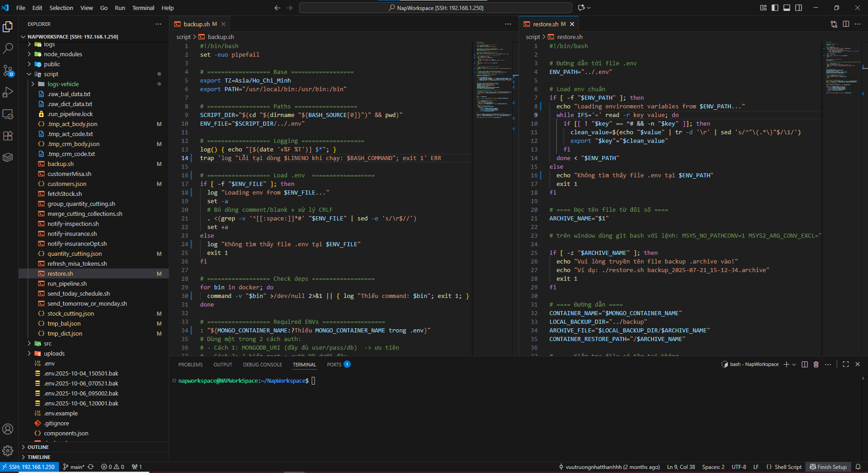868x473 pixels.
Task: Click the Kill Terminal trash icon
Action: click(x=816, y=365)
